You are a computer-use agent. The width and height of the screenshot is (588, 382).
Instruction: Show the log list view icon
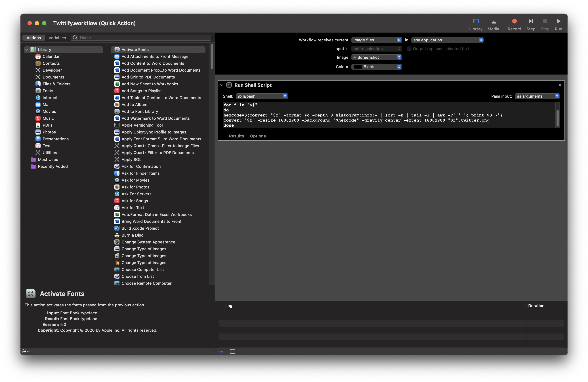[221, 351]
